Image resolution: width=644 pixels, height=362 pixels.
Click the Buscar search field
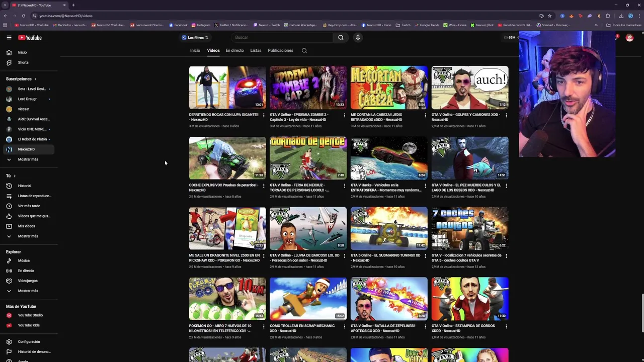pos(283,37)
